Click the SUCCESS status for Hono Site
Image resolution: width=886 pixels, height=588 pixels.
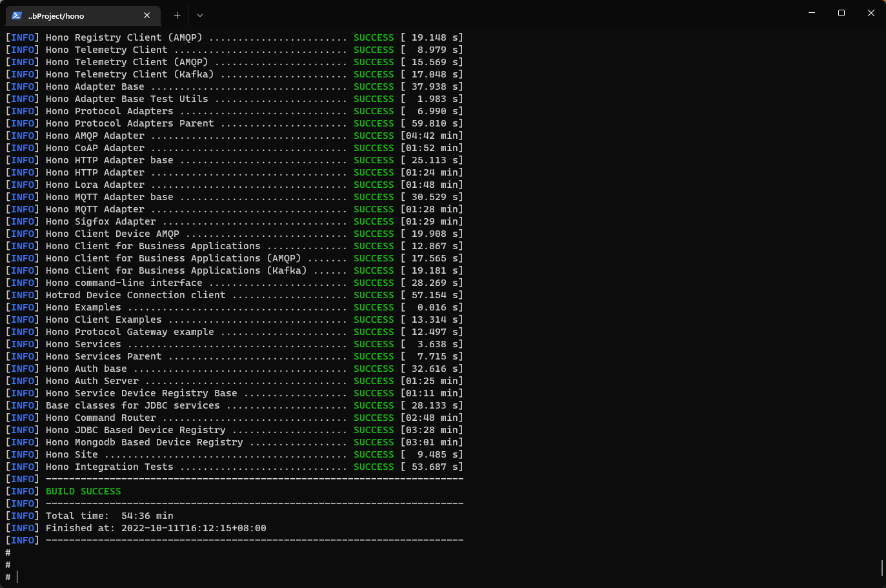[373, 454]
